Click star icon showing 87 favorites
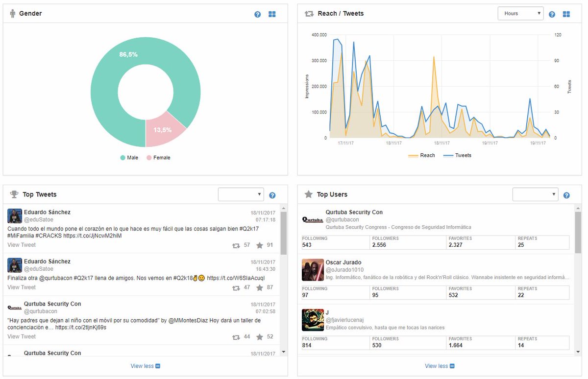This screenshot has width=588, height=379. [260, 287]
